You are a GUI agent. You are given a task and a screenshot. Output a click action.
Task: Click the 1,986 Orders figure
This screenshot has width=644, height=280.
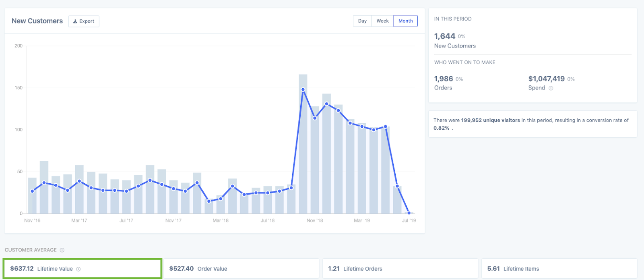443,79
